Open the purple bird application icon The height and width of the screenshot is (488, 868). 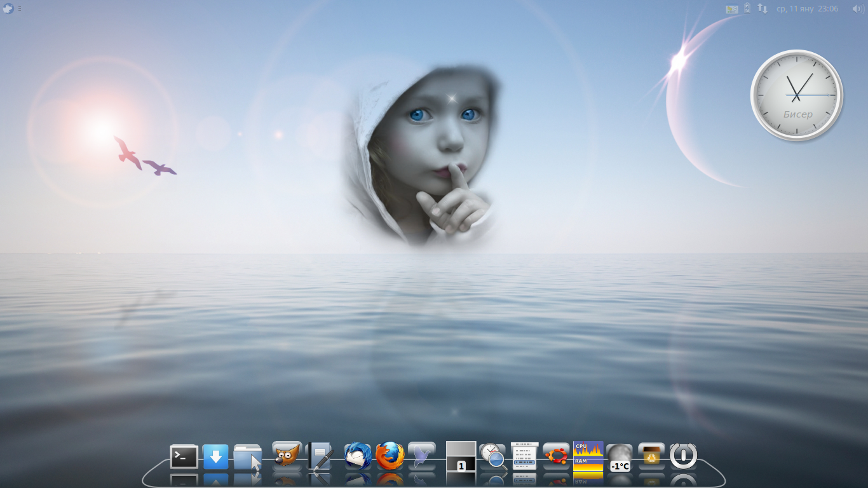[x=422, y=456]
